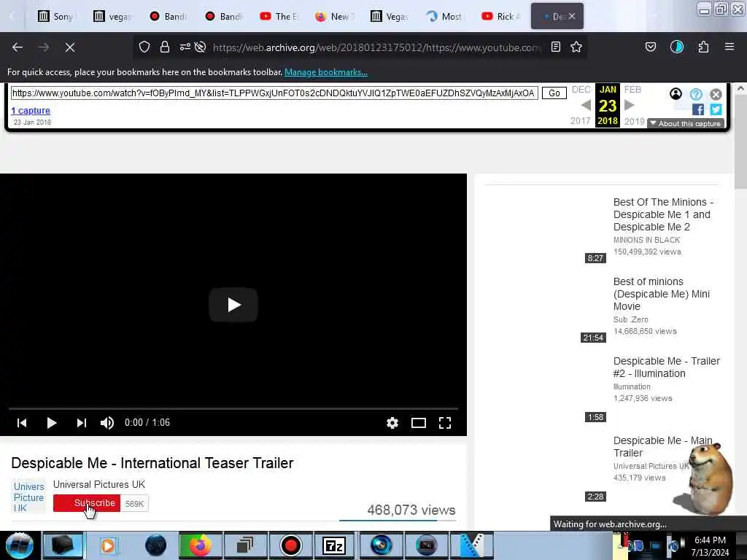Stop loading the page with the X button
Image resolution: width=747 pixels, height=560 pixels.
tap(70, 47)
